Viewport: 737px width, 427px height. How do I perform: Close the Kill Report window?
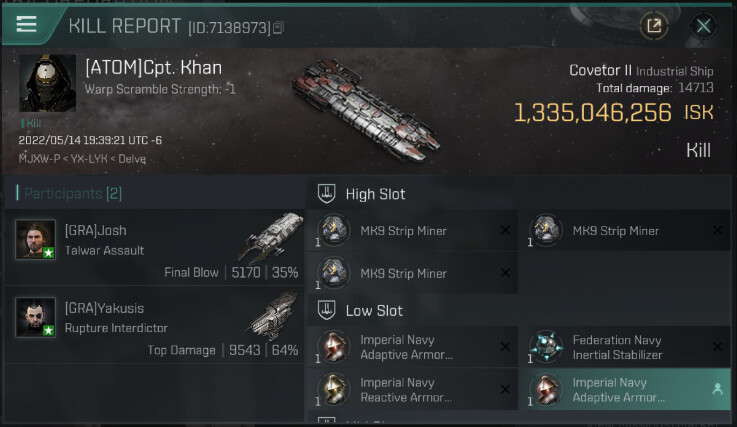(x=704, y=26)
